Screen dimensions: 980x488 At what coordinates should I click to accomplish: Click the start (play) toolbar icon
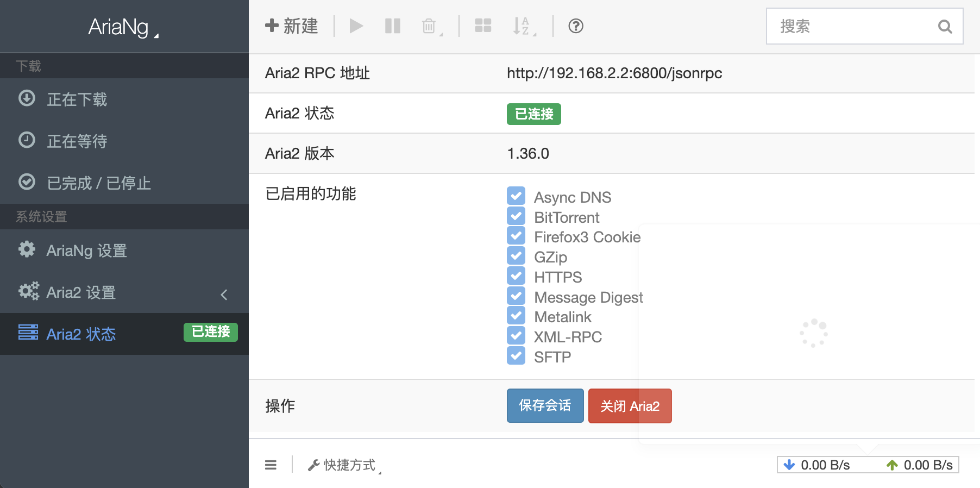[356, 26]
